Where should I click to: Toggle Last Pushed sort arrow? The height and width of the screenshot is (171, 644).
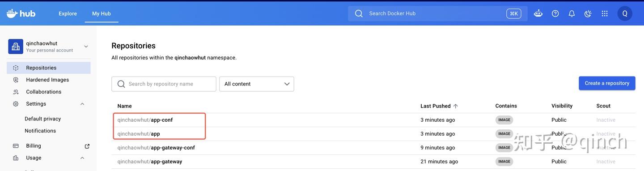pos(456,106)
